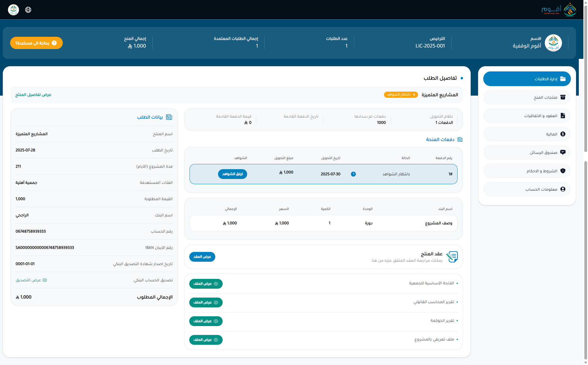Viewport: 588px width, 365px height.
Task: Follow عرض تفاصيل المنتج link
Action: pos(33,95)
